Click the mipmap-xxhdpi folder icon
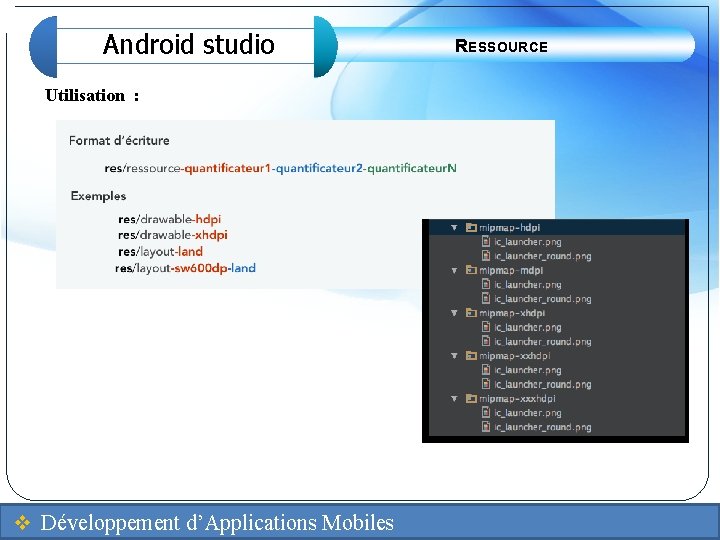The width and height of the screenshot is (720, 540). [471, 355]
